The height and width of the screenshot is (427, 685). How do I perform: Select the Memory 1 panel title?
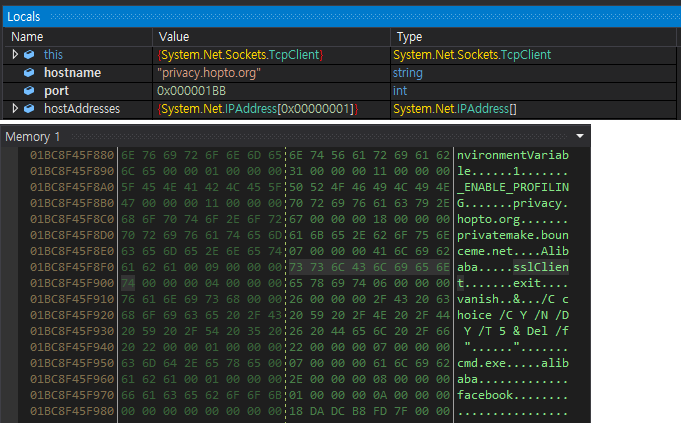(x=32, y=137)
